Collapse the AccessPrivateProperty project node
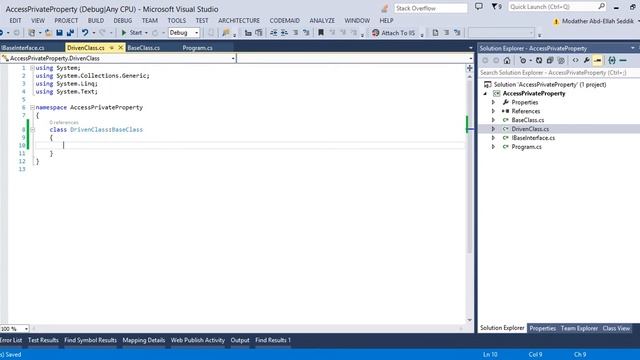The image size is (640, 360). coord(485,93)
